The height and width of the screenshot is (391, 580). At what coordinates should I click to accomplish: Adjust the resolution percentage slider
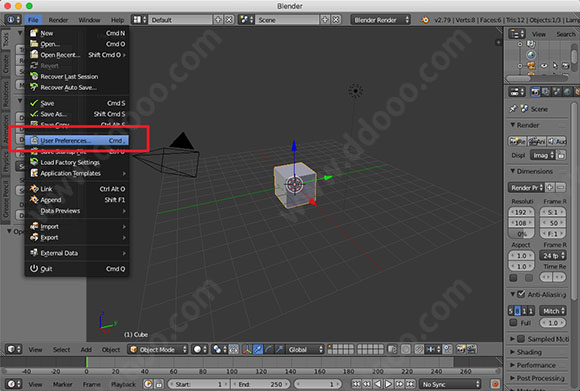(x=522, y=234)
